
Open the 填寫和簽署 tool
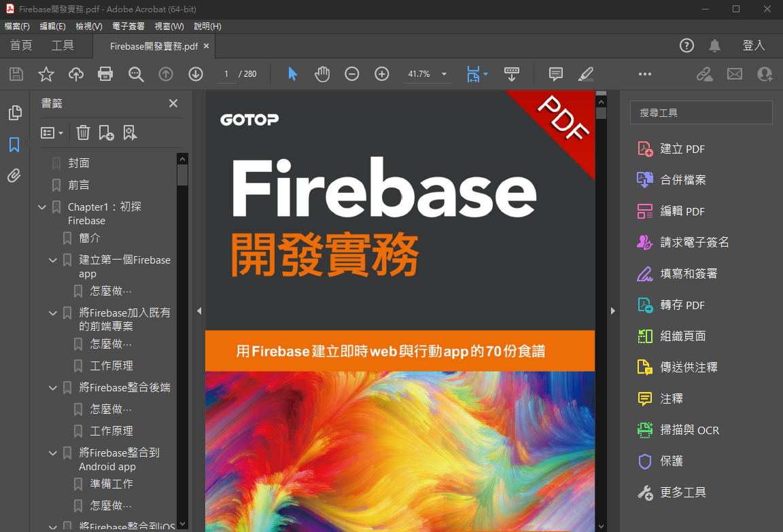tap(677, 274)
